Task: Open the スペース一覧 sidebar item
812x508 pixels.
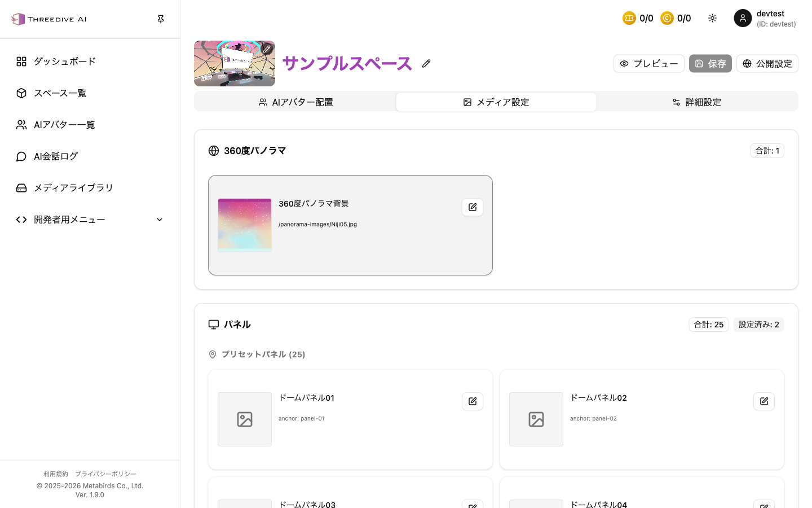Action: (90, 93)
